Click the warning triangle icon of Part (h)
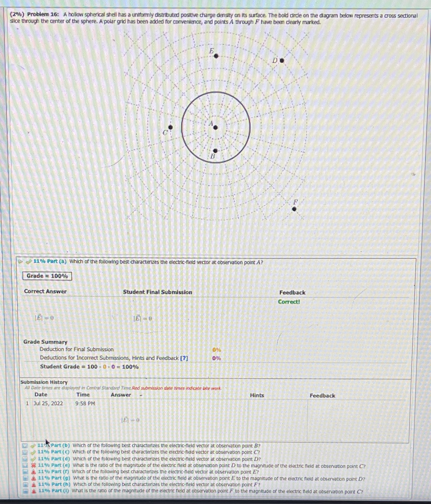The height and width of the screenshot is (504, 431). [34, 485]
